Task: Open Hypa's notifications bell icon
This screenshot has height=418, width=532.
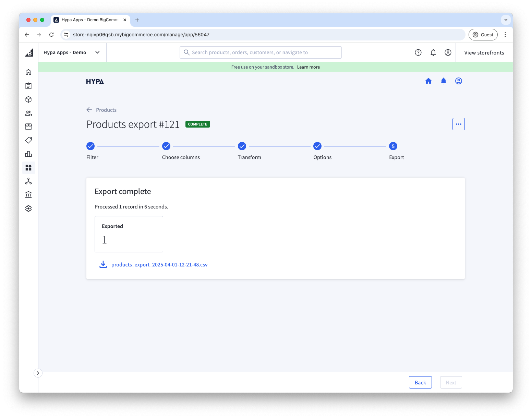Action: [443, 81]
